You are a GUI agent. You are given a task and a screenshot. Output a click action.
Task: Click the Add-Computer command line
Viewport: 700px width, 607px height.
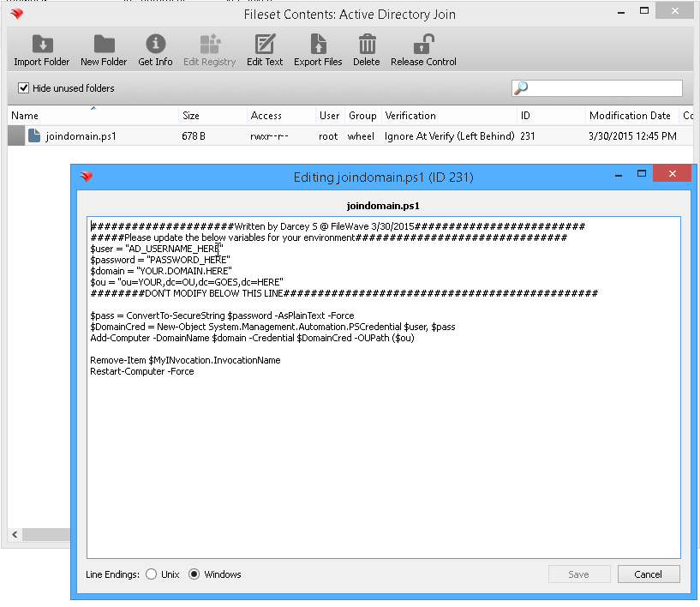[252, 338]
